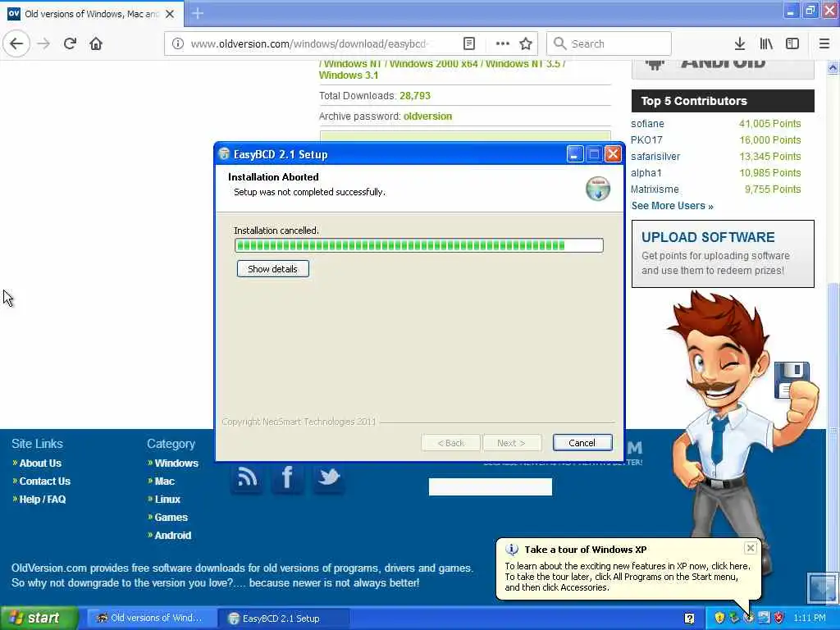This screenshot has height=630, width=840.
Task: Open Firefox hamburger menu
Action: pyautogui.click(x=824, y=43)
